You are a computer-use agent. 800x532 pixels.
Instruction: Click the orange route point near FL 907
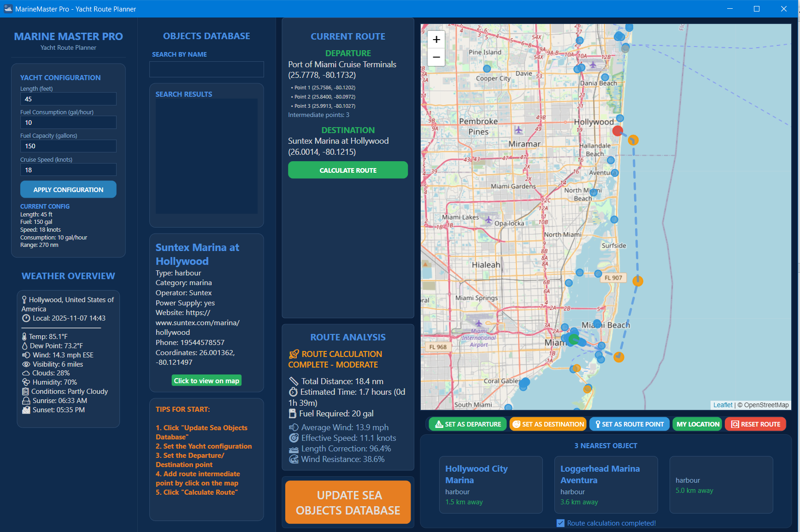638,281
